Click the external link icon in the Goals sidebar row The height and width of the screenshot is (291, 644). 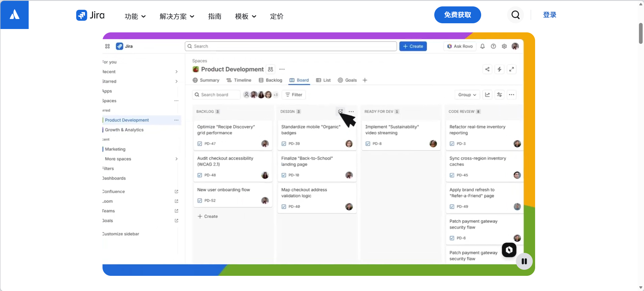coord(176,221)
